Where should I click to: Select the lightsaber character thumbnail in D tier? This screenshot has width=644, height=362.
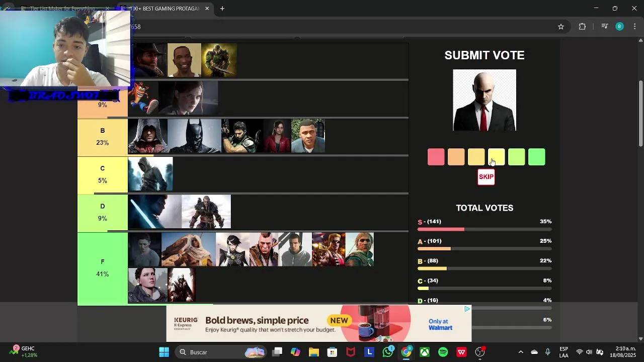point(155,212)
